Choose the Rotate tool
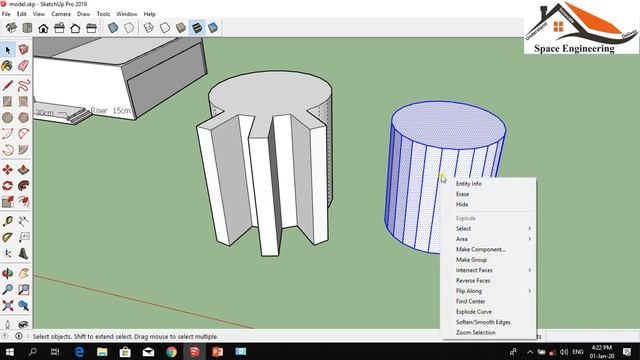This screenshot has width=640, height=360. 8,186
